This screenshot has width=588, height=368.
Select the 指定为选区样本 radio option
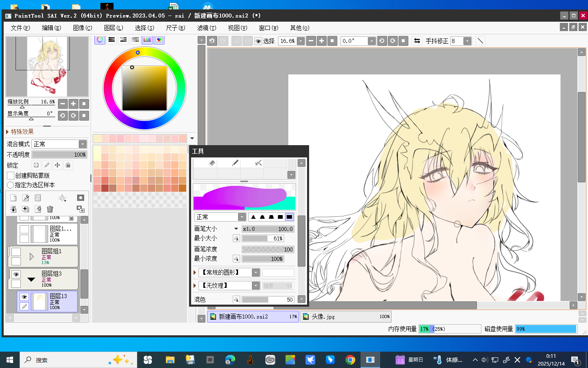point(11,185)
